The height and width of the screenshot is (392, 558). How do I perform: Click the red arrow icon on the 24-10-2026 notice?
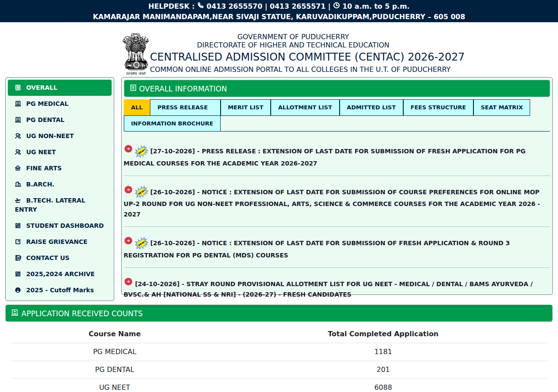tap(128, 281)
